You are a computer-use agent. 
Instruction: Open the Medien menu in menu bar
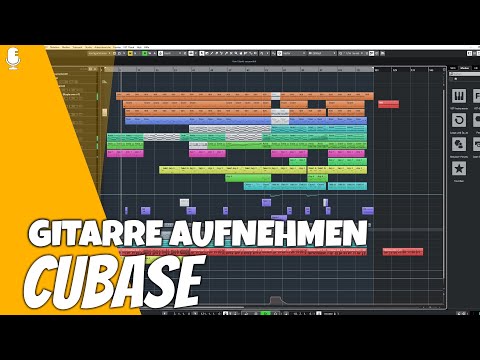[66, 47]
